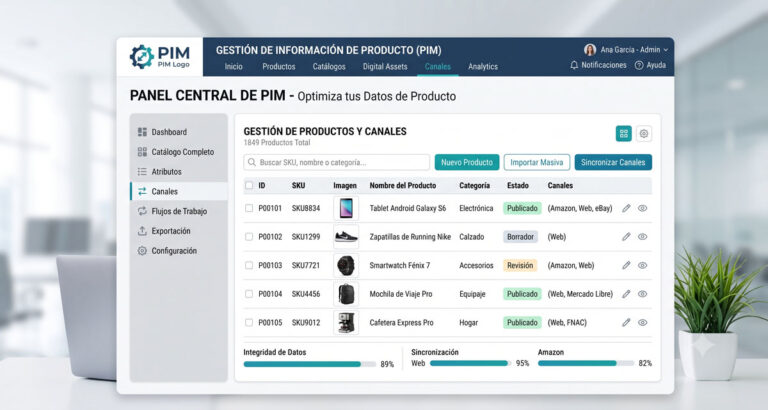Click "1849 Productos Total" text
The height and width of the screenshot is (410, 768).
click(x=277, y=143)
